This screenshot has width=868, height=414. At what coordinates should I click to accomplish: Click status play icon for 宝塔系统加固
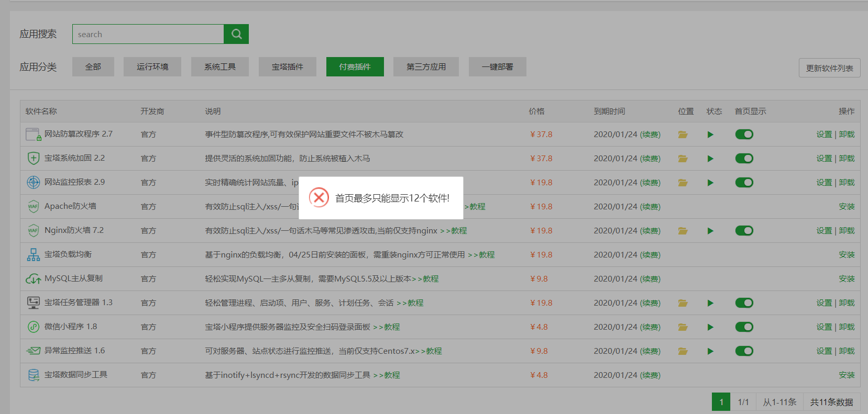coord(710,159)
